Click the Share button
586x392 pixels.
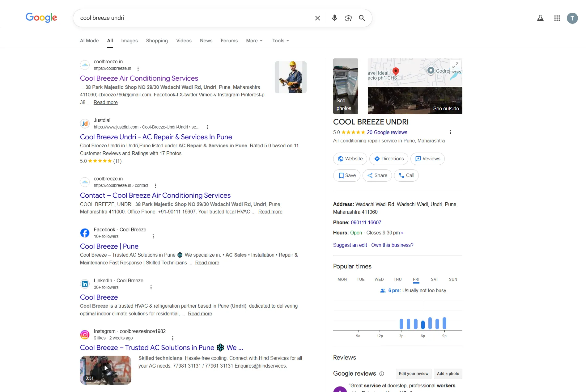click(377, 175)
